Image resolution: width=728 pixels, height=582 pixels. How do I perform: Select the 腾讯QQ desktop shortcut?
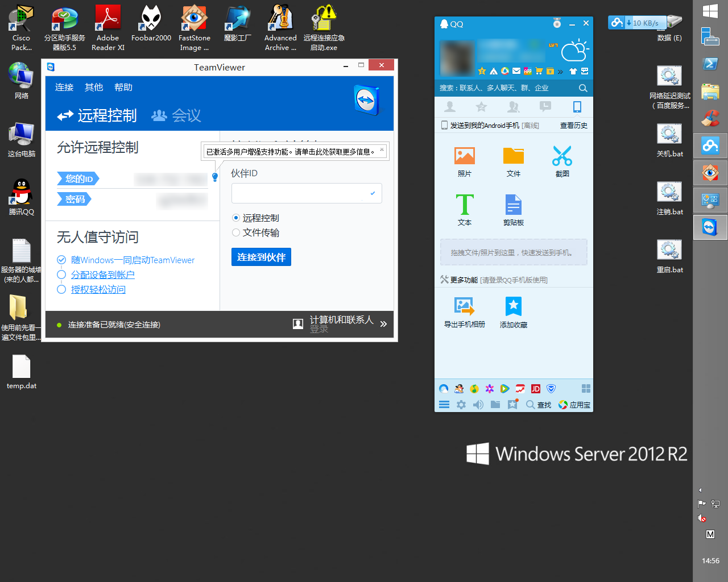pyautogui.click(x=21, y=197)
